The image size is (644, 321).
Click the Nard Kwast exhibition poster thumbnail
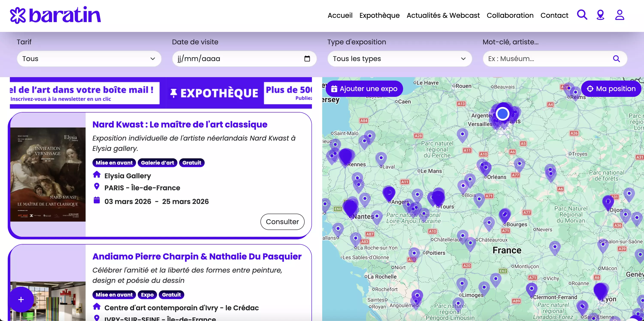click(x=48, y=174)
